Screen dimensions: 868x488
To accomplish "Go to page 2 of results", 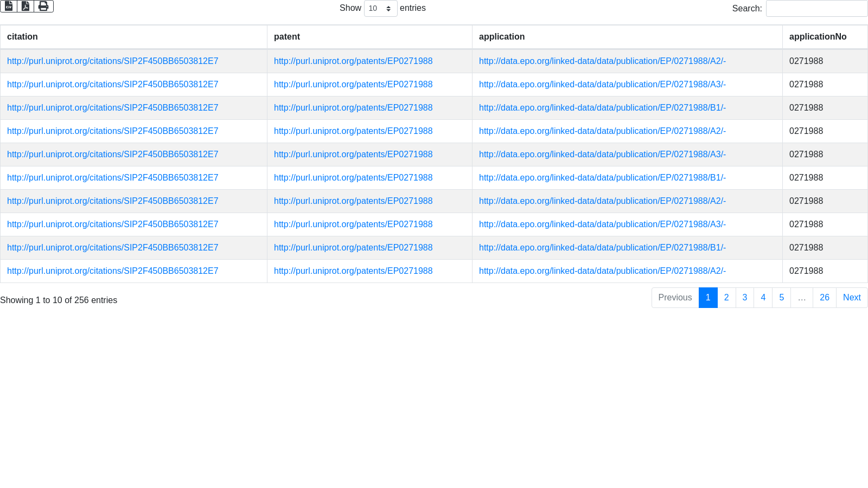I will tap(726, 298).
